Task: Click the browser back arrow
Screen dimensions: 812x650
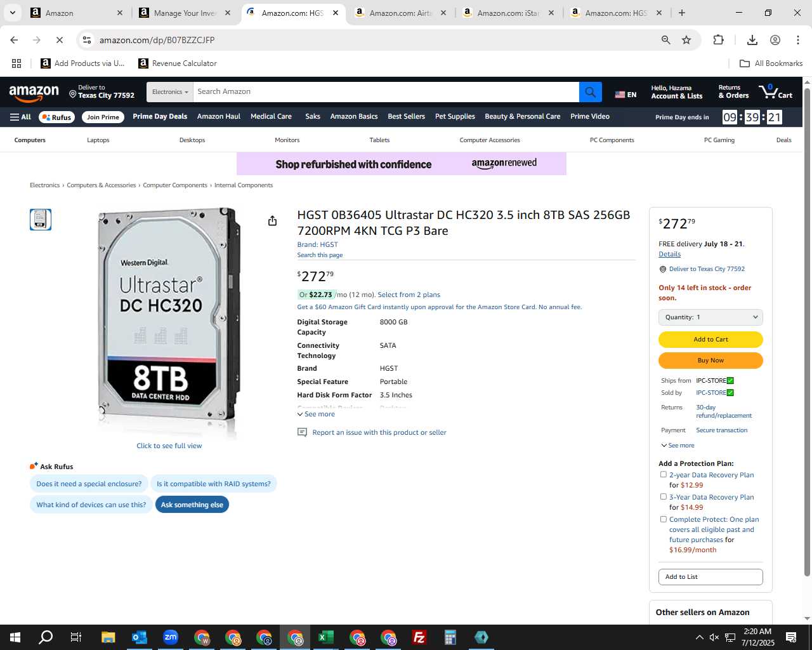Action: [x=14, y=40]
